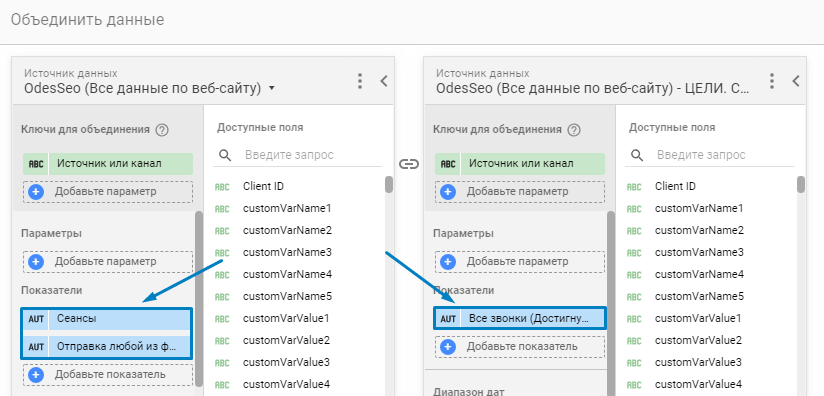824x396 pixels.
Task: Collapse the left data source panel chevron
Action: (384, 81)
